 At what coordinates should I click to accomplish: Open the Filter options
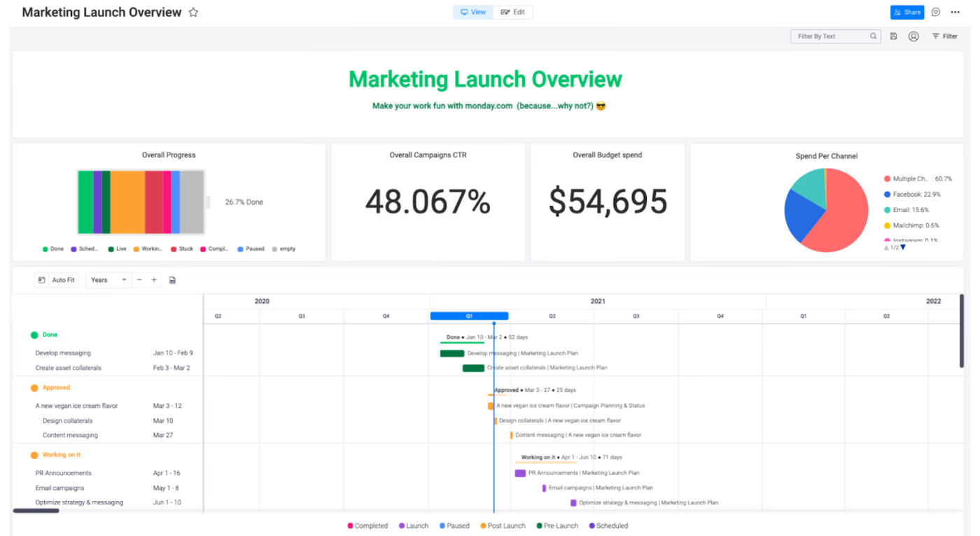tap(944, 36)
